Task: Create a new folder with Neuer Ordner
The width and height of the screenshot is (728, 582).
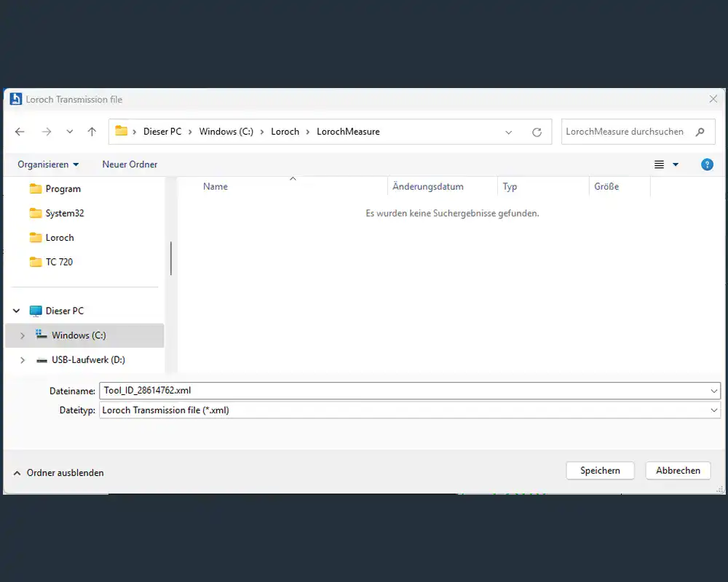Action: [130, 164]
